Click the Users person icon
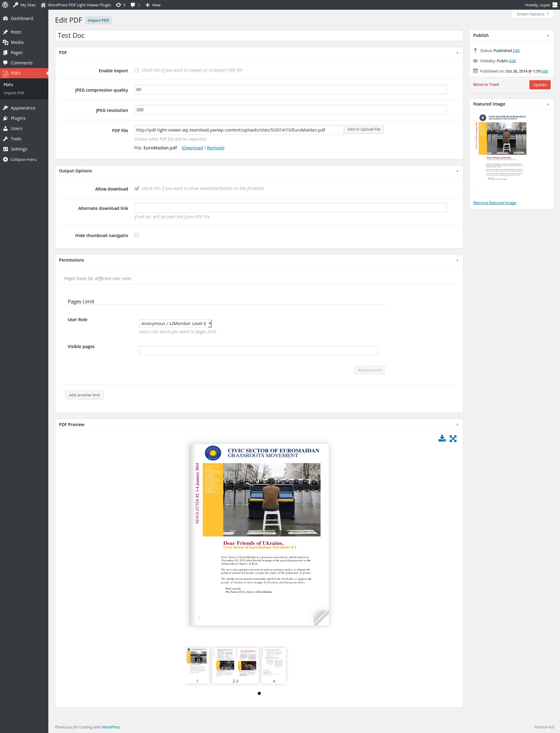Viewport: 560px width, 733px height. [x=5, y=129]
